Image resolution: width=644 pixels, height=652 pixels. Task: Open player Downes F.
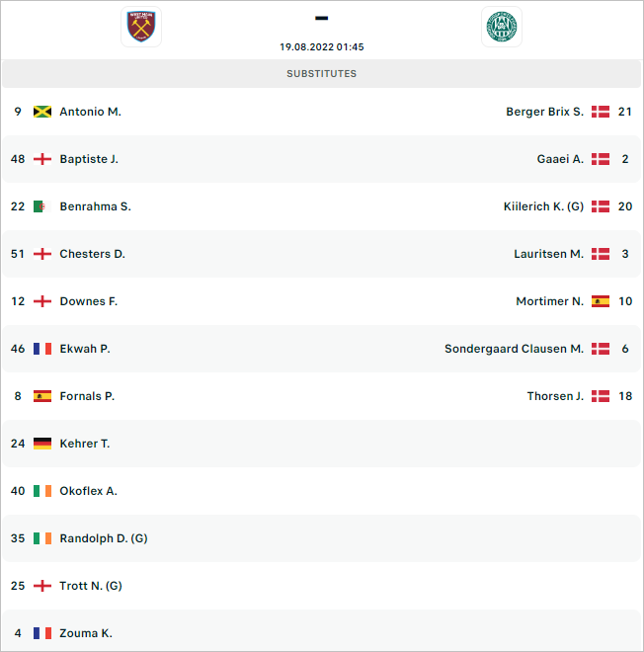pyautogui.click(x=89, y=301)
